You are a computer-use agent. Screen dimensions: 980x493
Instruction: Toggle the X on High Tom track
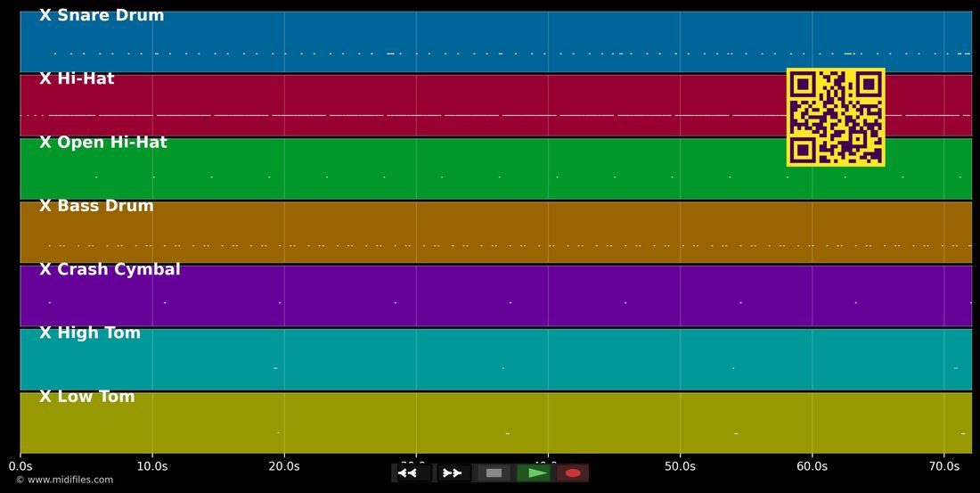(x=45, y=333)
